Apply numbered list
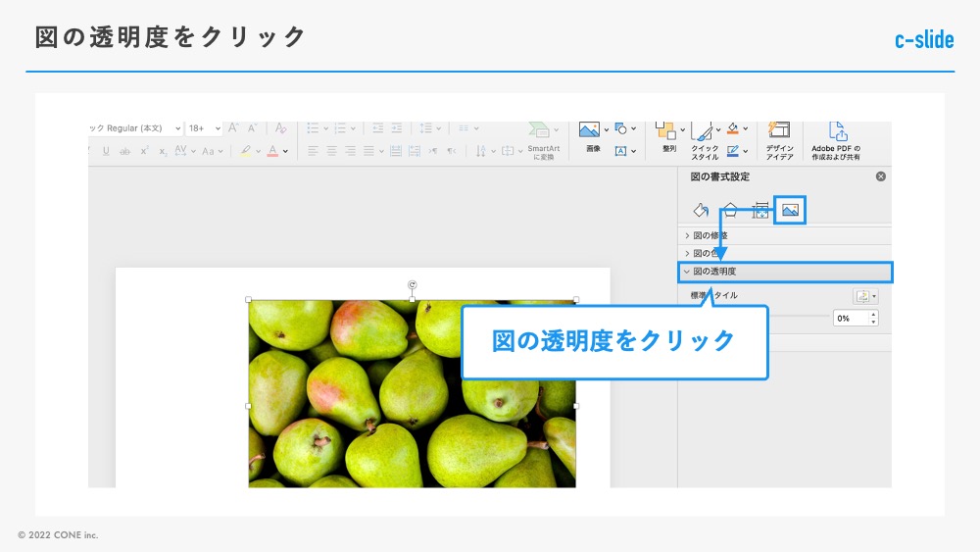Image resolution: width=980 pixels, height=552 pixels. point(341,128)
